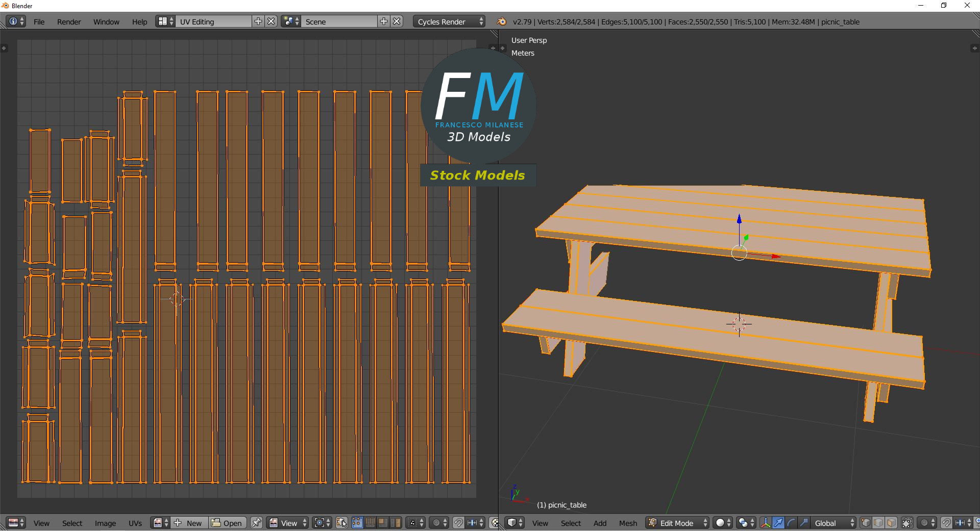Click the blue Z-axis manipulator arrow
This screenshot has height=531, width=980.
coord(739,219)
